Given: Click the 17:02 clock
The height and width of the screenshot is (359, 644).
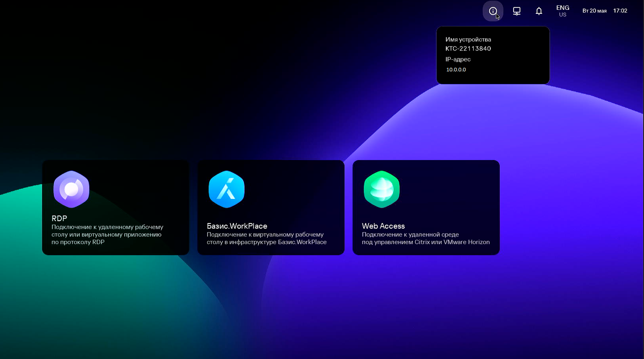Looking at the screenshot, I should pos(620,11).
